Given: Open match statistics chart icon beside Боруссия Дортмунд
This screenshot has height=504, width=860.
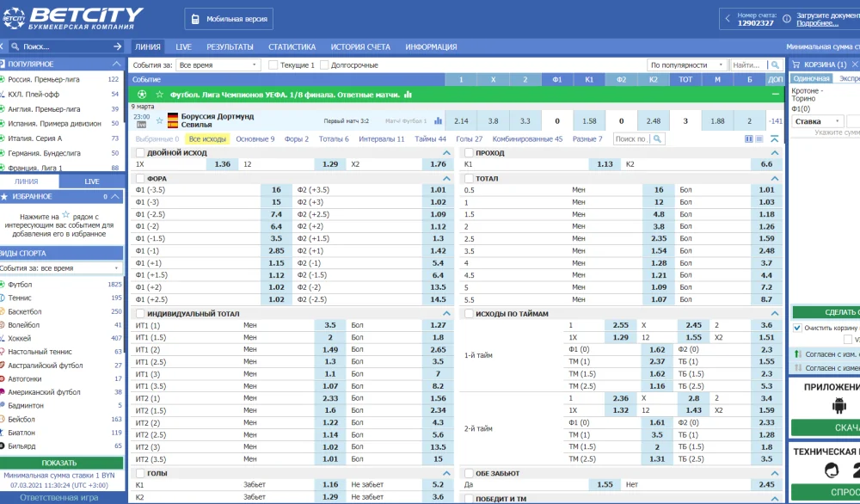Looking at the screenshot, I should pyautogui.click(x=438, y=121).
